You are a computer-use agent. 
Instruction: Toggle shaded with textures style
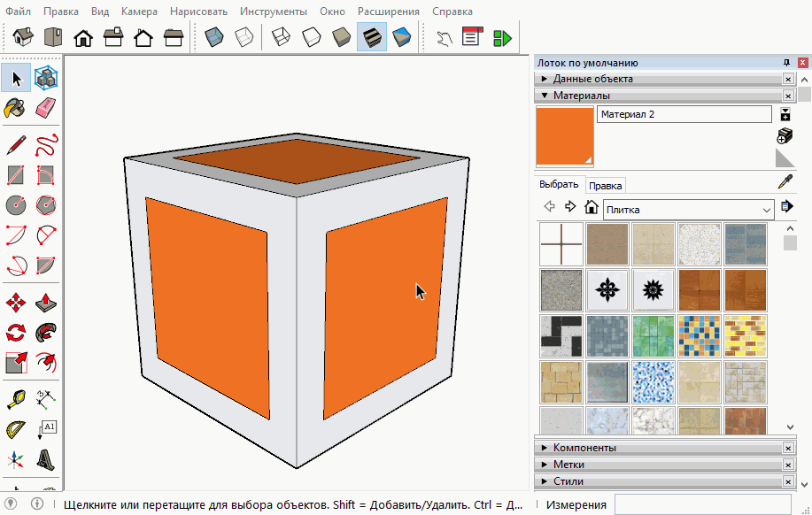372,37
